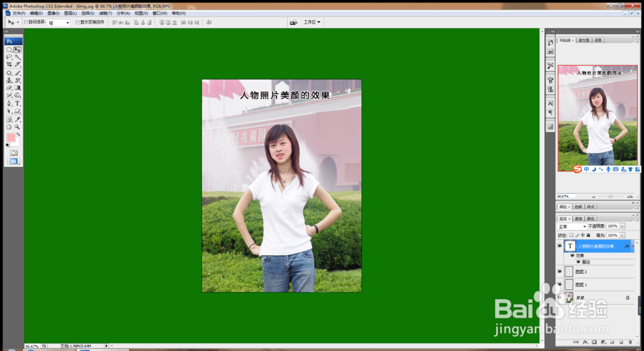Collapse effects arrow on text layer
This screenshot has width=644, height=351.
tap(632, 246)
